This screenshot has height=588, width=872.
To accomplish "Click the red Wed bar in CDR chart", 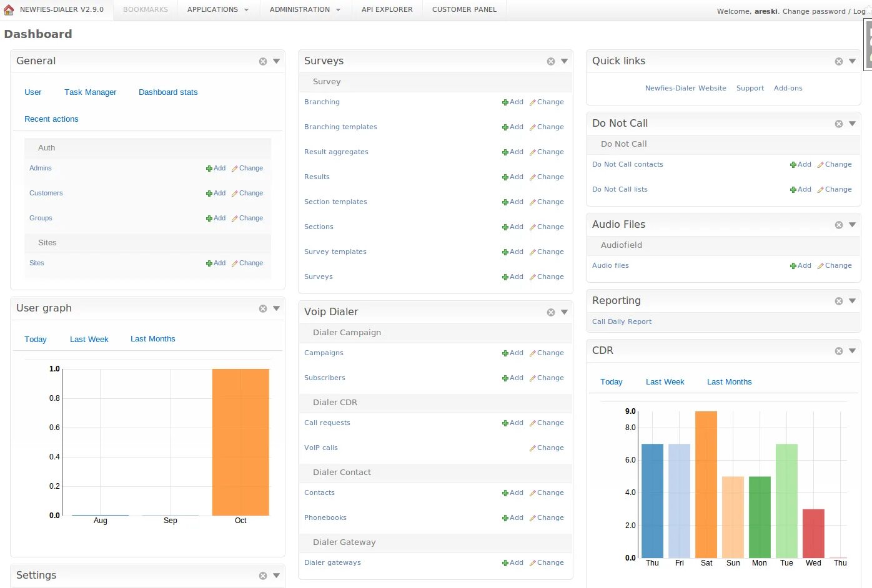I will pos(813,534).
